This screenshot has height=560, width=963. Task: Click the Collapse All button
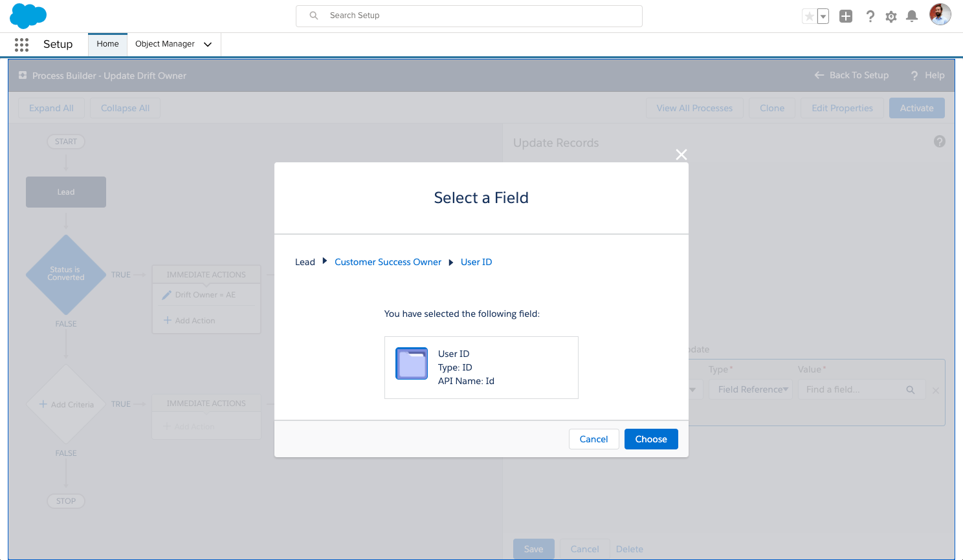click(x=125, y=108)
